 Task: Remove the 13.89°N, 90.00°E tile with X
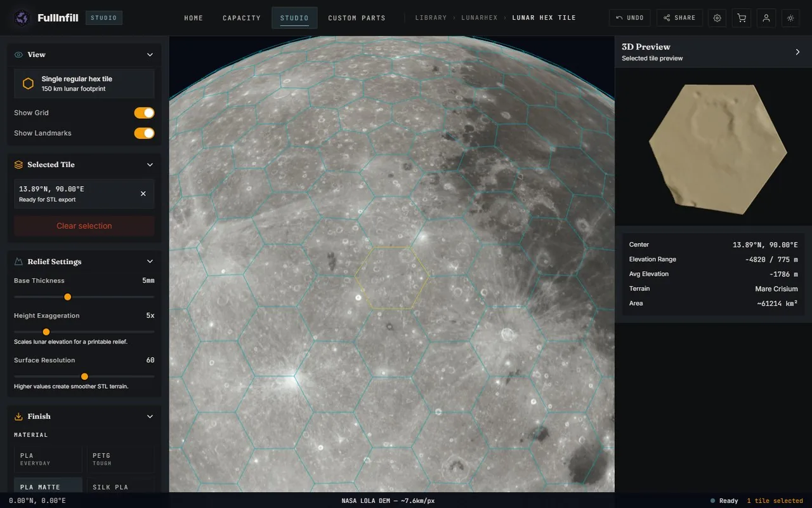[143, 194]
